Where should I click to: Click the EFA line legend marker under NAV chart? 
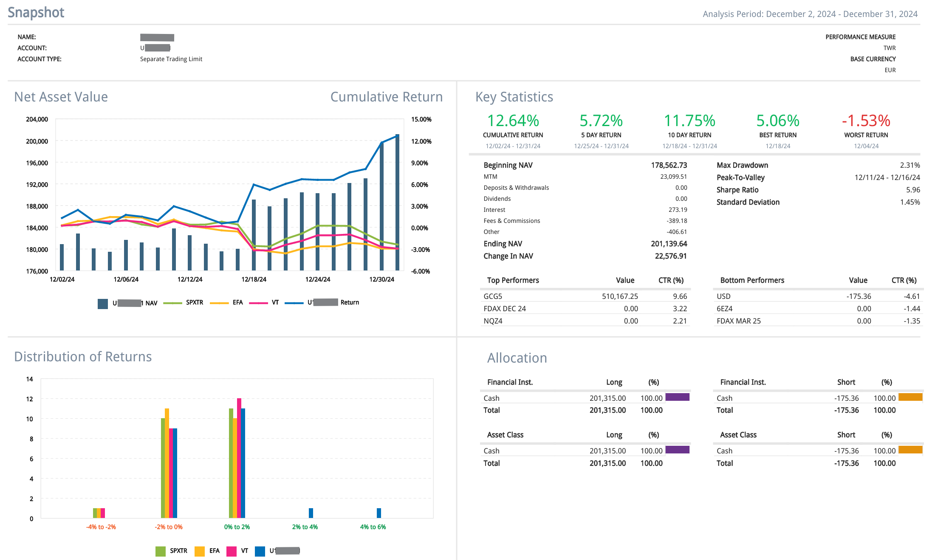point(219,303)
